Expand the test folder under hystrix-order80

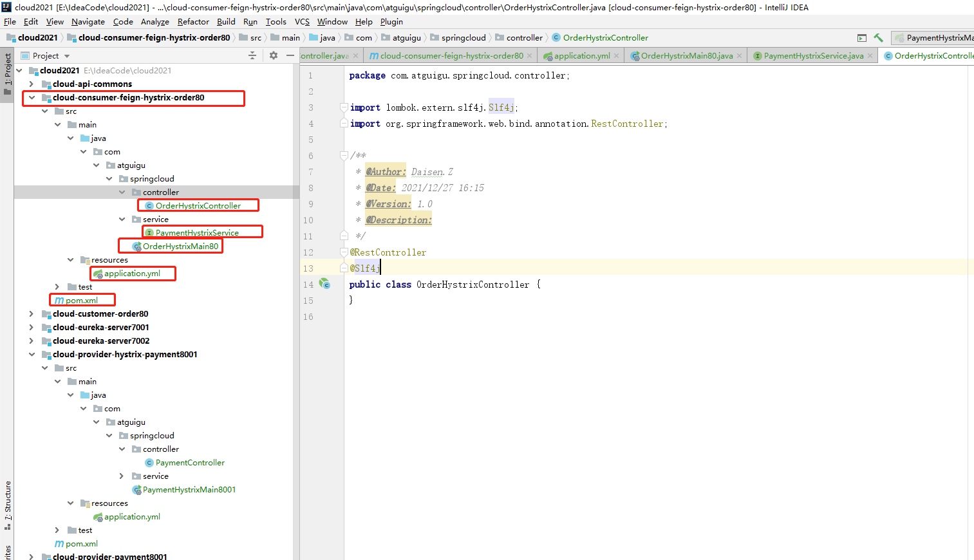pos(57,287)
